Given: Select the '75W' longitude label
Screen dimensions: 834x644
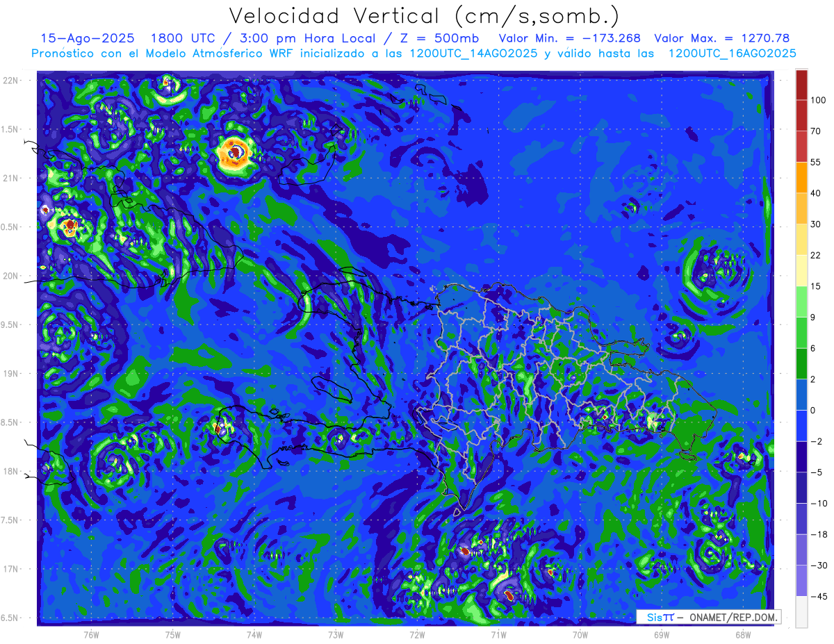Looking at the screenshot, I should (172, 634).
